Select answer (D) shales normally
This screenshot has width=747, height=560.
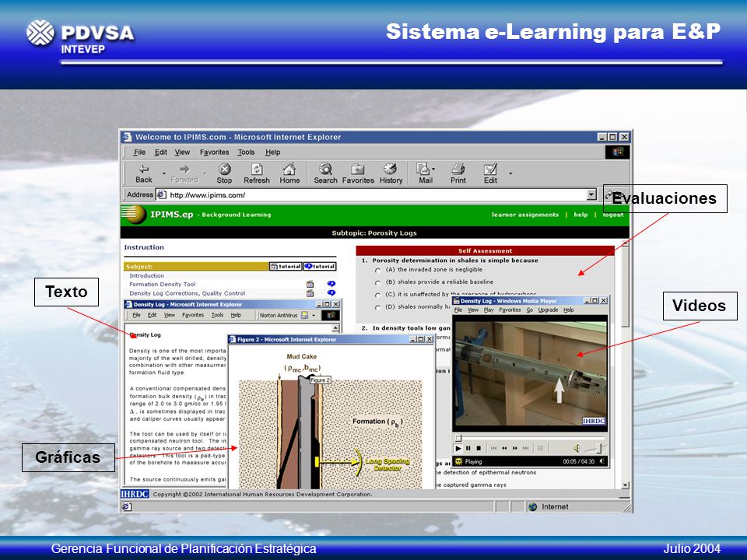point(378,308)
